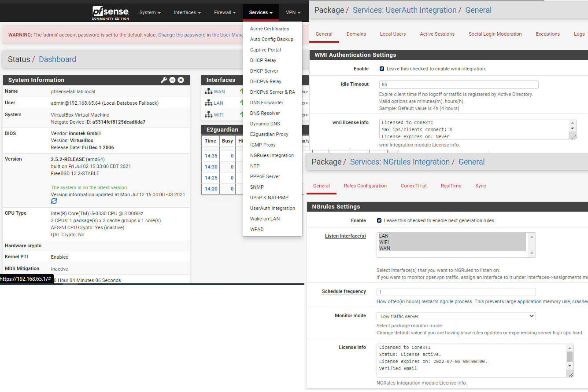Open the 14:35 E2guardian entry

click(211, 156)
